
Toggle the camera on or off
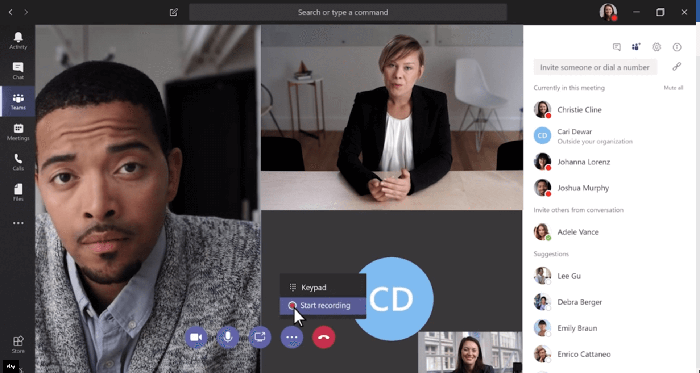(x=196, y=337)
